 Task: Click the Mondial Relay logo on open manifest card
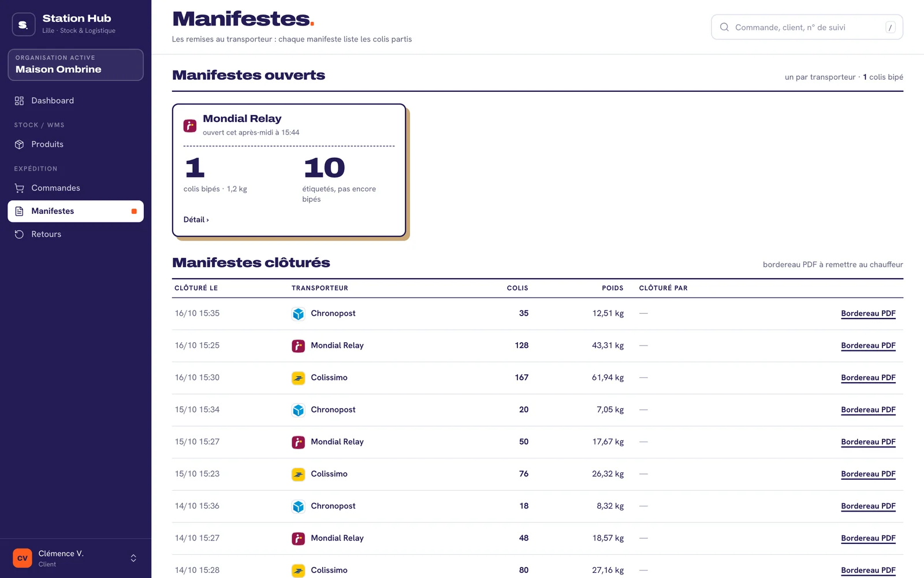190,125
